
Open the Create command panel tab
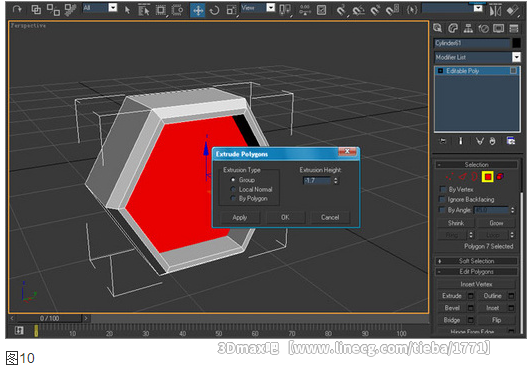438,28
